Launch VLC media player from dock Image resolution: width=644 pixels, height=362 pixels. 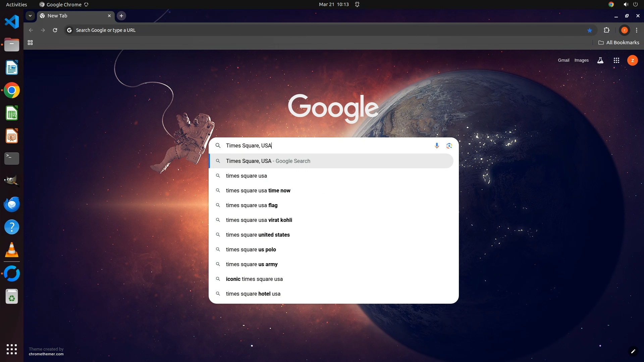12,250
